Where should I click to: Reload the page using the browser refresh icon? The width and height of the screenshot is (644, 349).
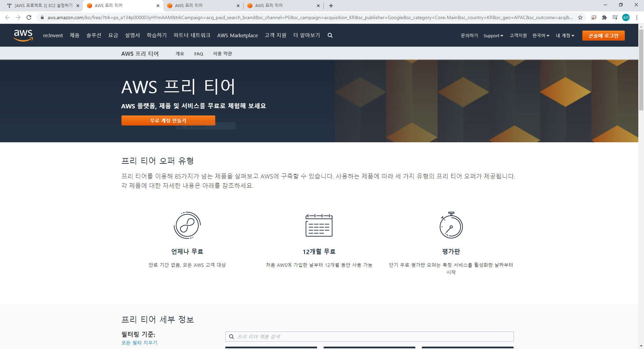29,17
